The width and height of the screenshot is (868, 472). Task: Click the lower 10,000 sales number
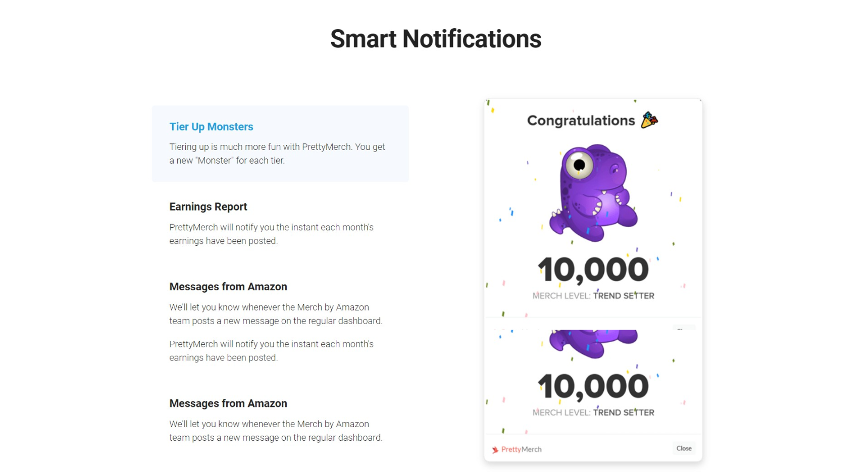click(593, 386)
